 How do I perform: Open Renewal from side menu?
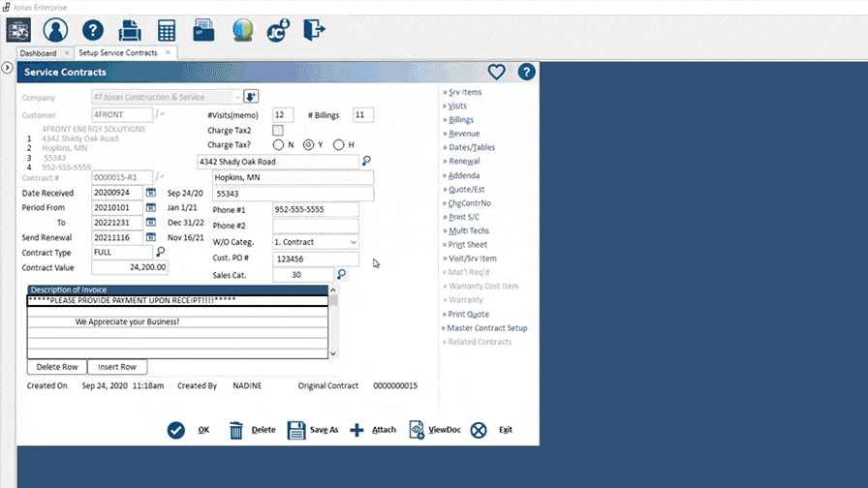[464, 161]
